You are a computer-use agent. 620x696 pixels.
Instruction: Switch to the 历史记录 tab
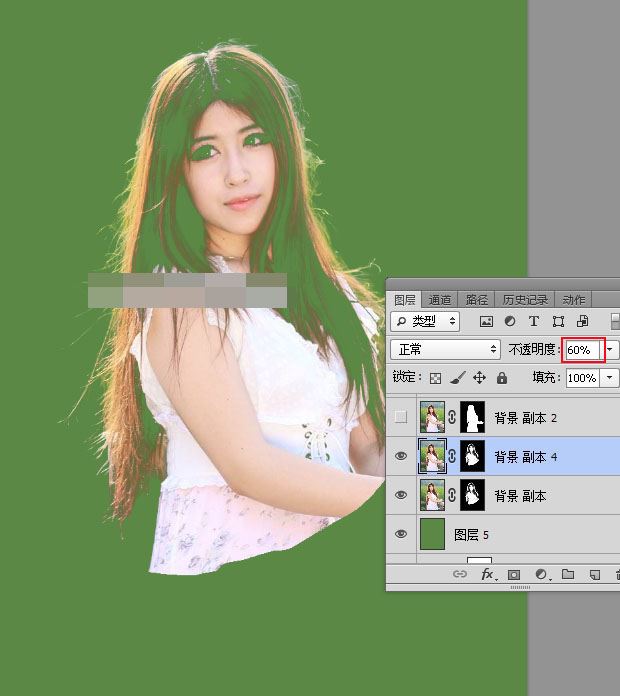coord(525,300)
